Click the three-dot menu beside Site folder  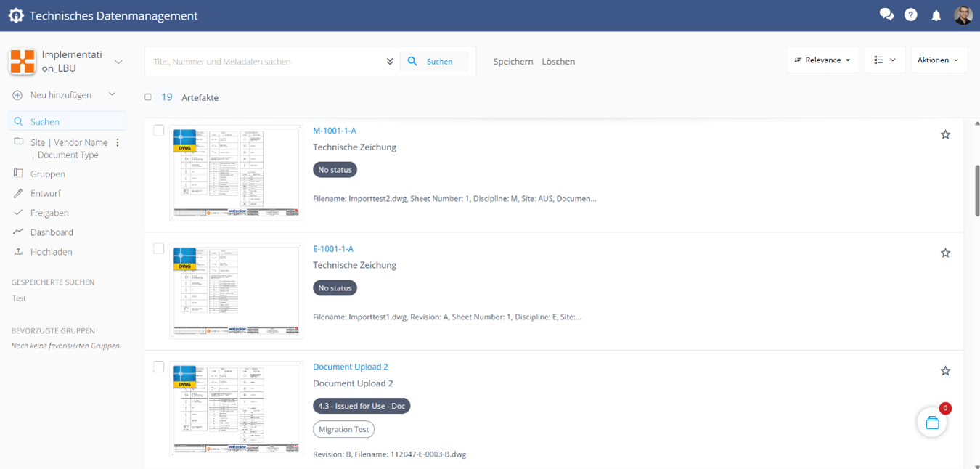coord(118,143)
